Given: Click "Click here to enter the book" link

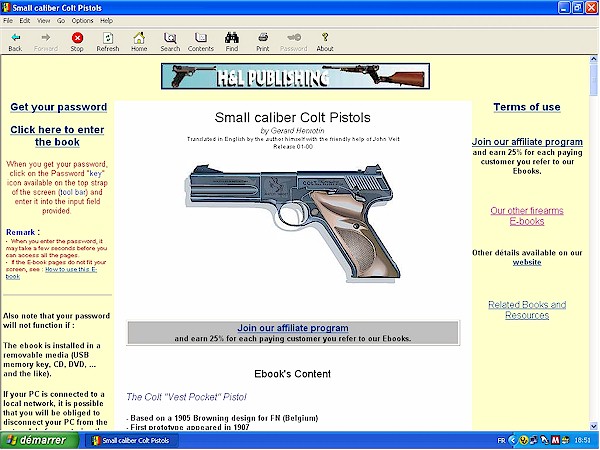Looking at the screenshot, I should 57,135.
